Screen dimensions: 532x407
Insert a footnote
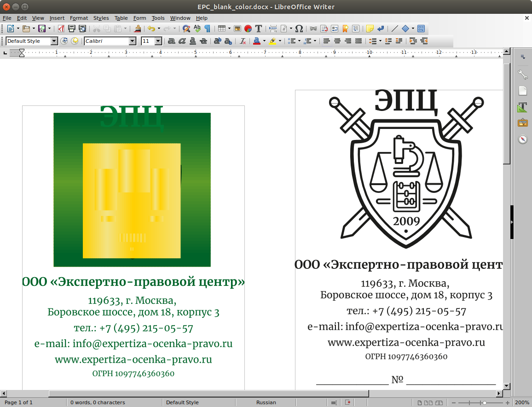(x=324, y=29)
